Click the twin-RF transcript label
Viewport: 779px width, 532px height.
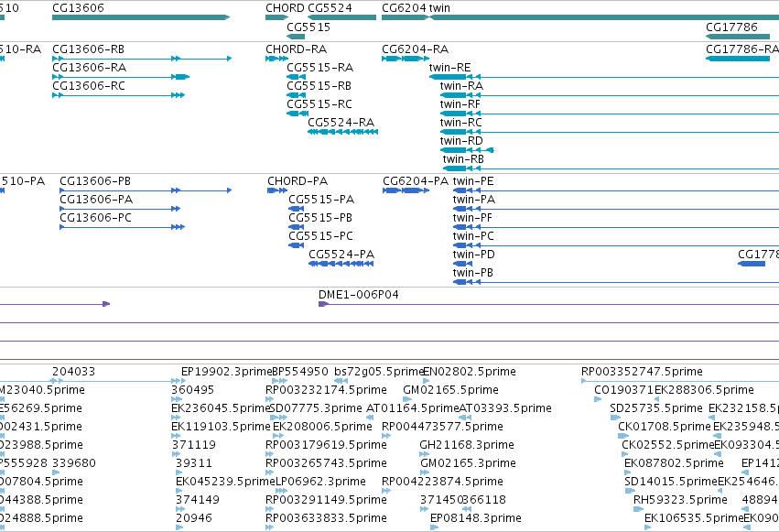[460, 104]
